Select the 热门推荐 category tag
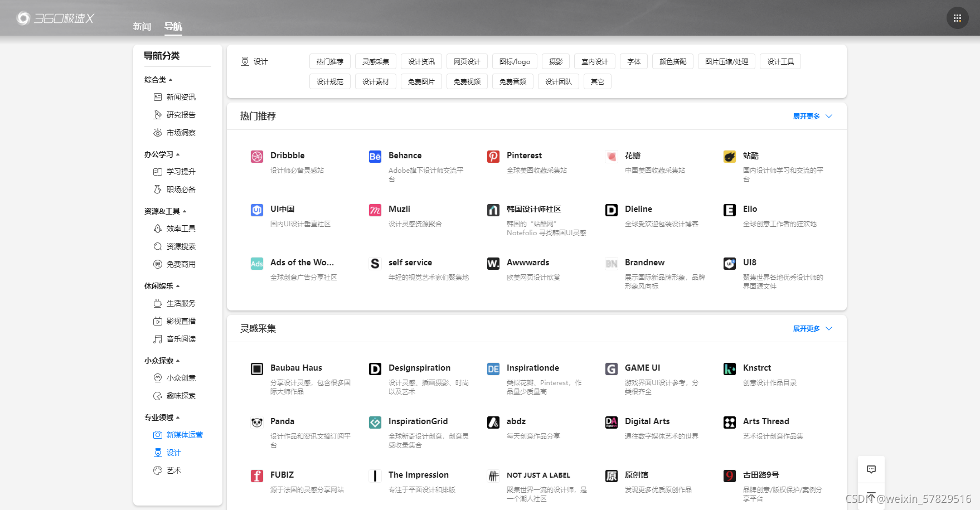The height and width of the screenshot is (510, 980). pyautogui.click(x=330, y=62)
